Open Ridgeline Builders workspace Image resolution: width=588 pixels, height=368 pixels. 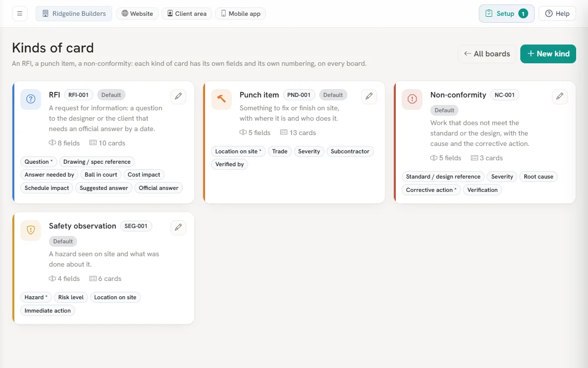pos(74,13)
